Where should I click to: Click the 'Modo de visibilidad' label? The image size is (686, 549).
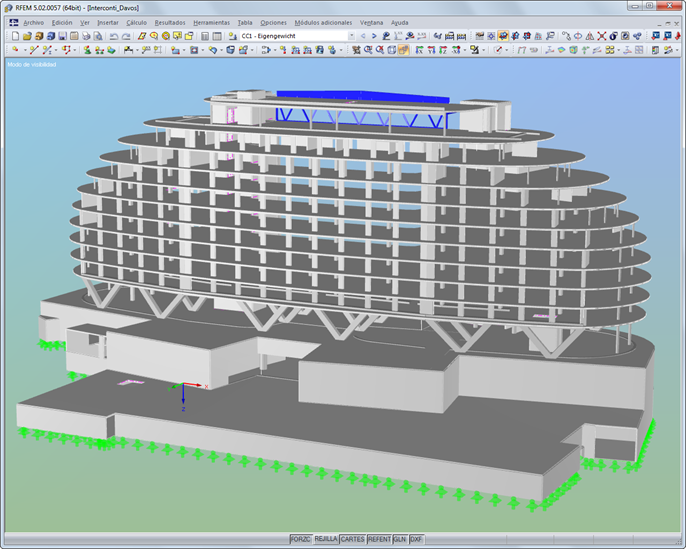[x=32, y=64]
